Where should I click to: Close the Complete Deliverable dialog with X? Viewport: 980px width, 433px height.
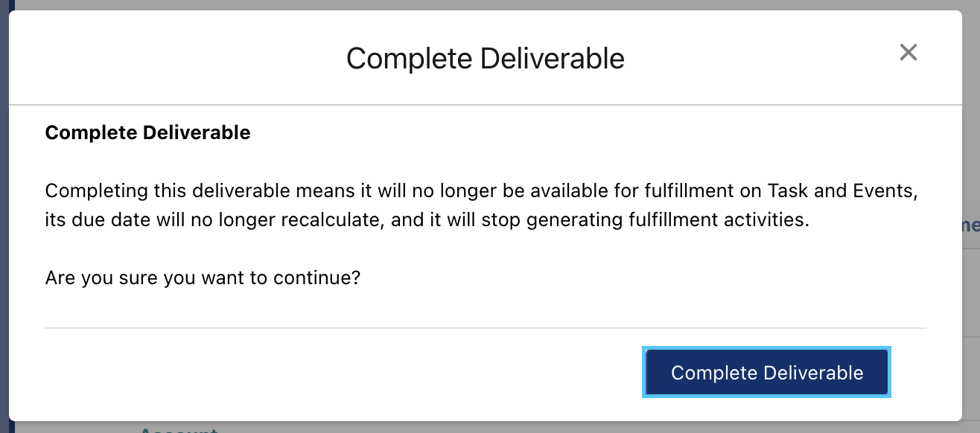908,52
